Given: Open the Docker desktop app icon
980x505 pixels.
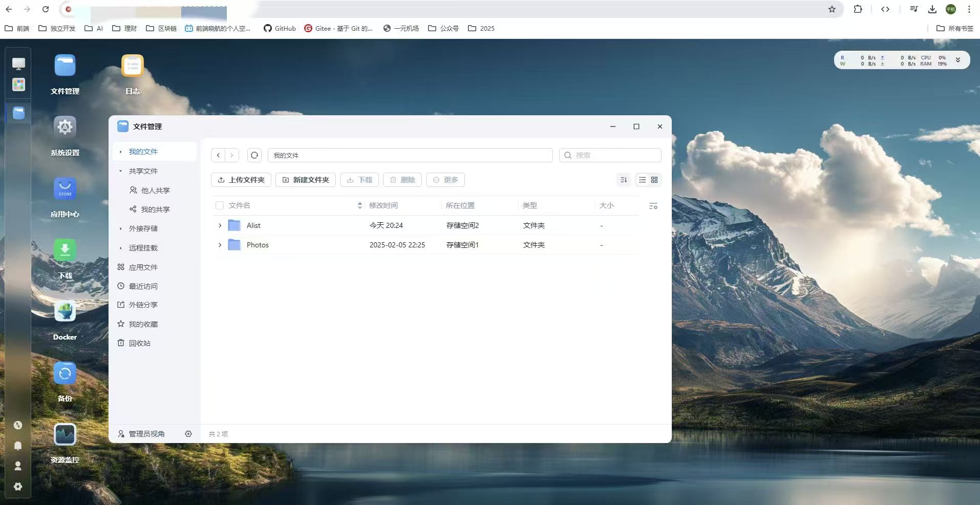Looking at the screenshot, I should (65, 312).
